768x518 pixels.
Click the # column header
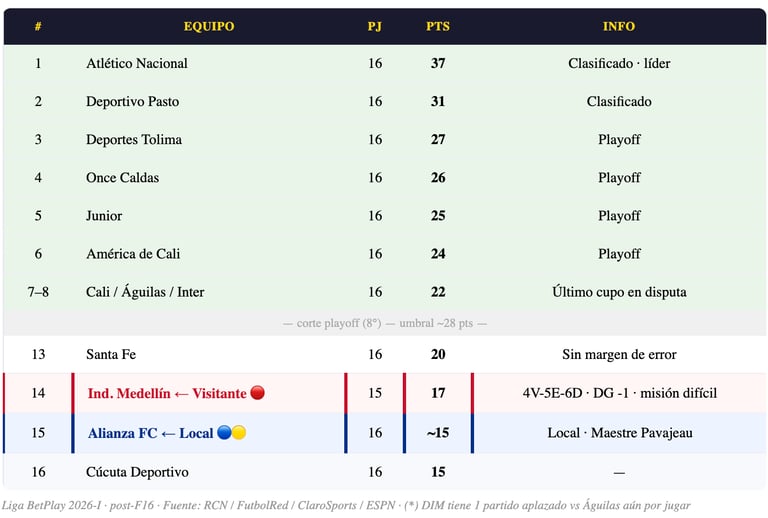[x=38, y=26]
